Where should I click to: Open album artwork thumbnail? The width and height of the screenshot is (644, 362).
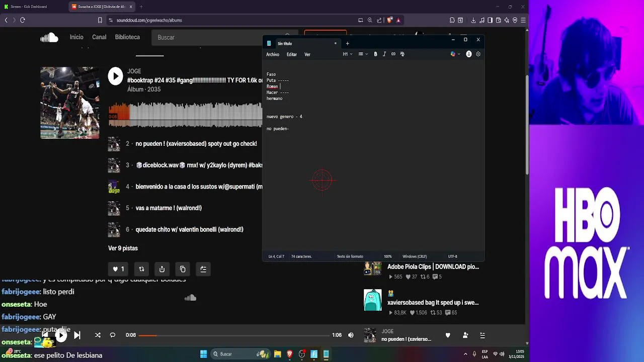coord(70,103)
